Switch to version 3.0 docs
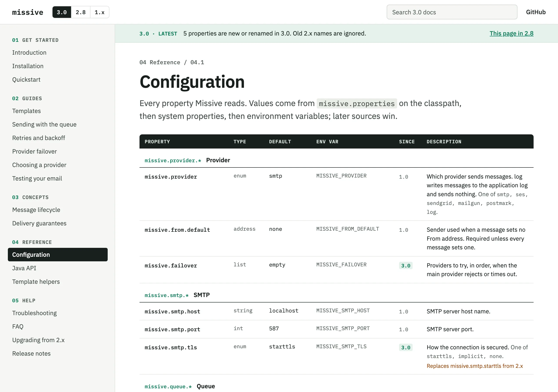 click(62, 12)
